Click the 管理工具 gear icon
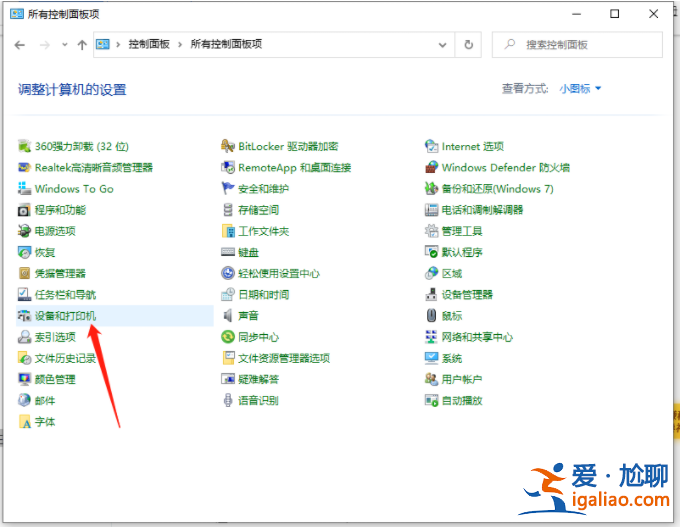The height and width of the screenshot is (527, 682). click(431, 231)
